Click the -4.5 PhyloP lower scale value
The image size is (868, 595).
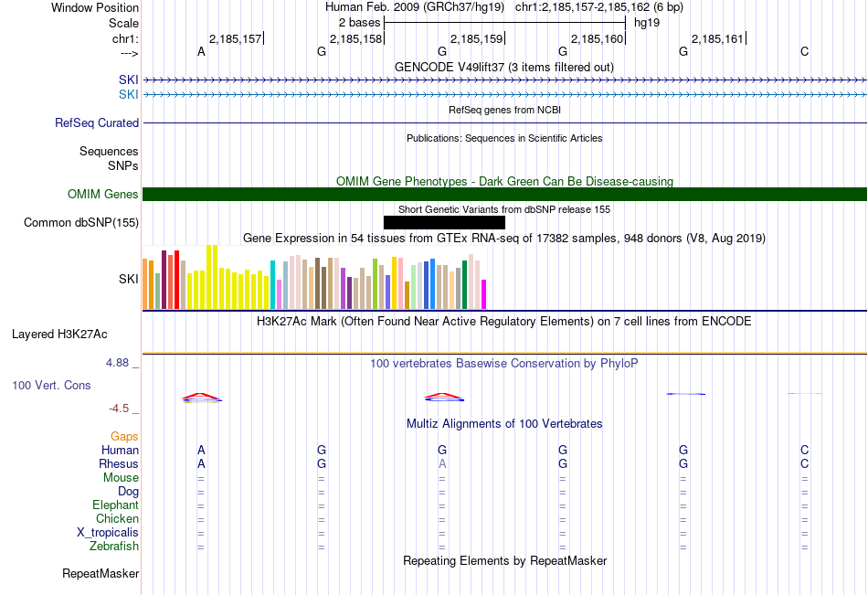coord(119,409)
